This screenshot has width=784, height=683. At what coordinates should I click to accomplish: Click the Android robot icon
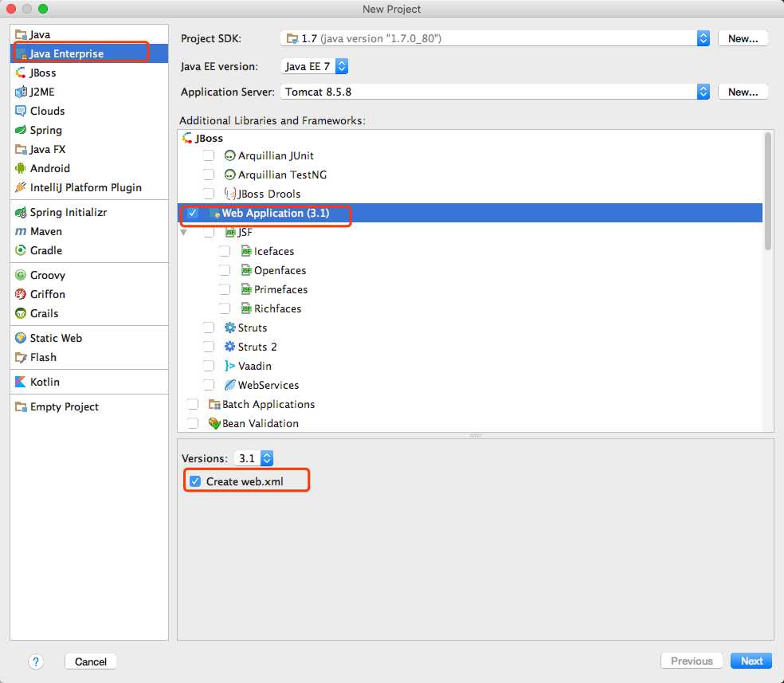tap(21, 168)
